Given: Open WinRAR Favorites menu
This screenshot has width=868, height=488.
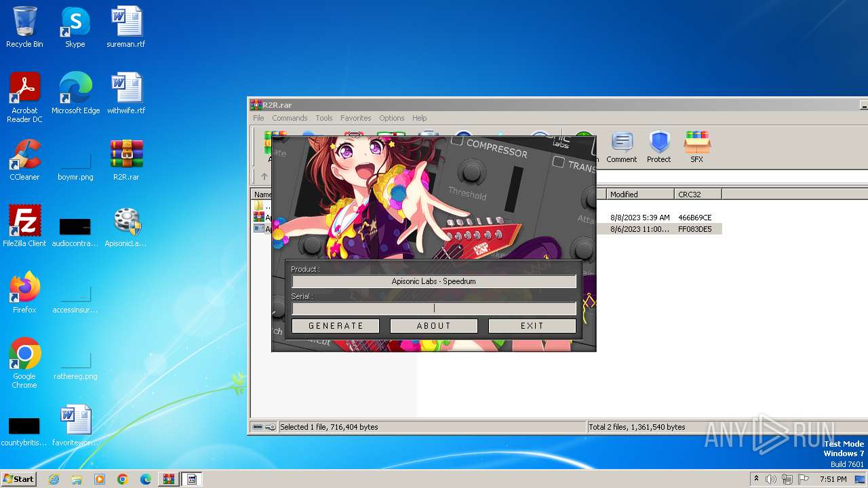Looking at the screenshot, I should pos(356,118).
